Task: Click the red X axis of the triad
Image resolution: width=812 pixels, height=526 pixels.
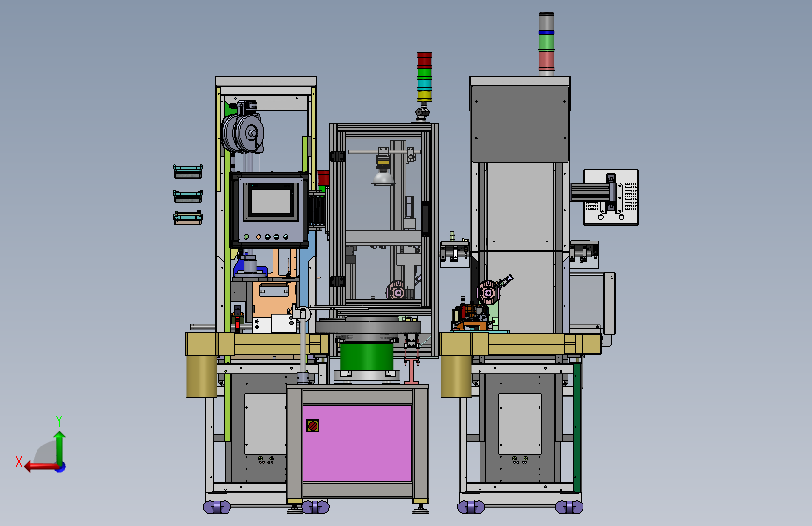Action: click(x=41, y=467)
